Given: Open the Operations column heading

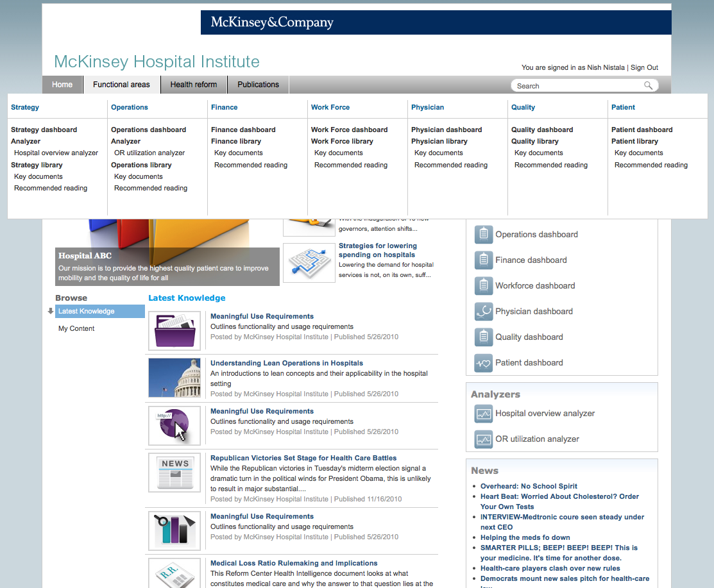Looking at the screenshot, I should 130,108.
